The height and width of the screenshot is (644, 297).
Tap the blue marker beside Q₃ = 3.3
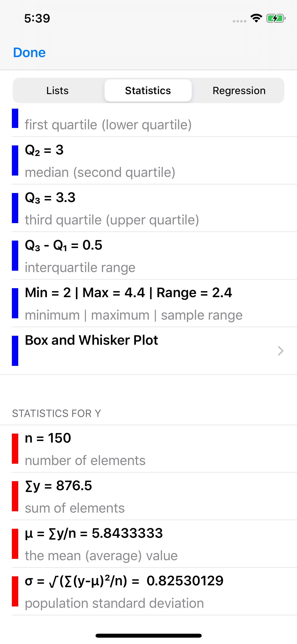click(15, 208)
